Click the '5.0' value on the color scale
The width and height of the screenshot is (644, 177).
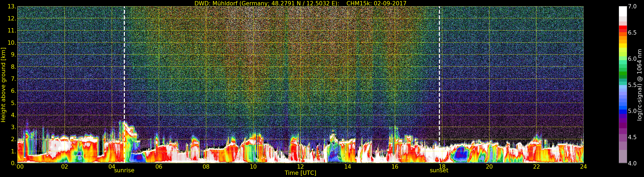632,111
